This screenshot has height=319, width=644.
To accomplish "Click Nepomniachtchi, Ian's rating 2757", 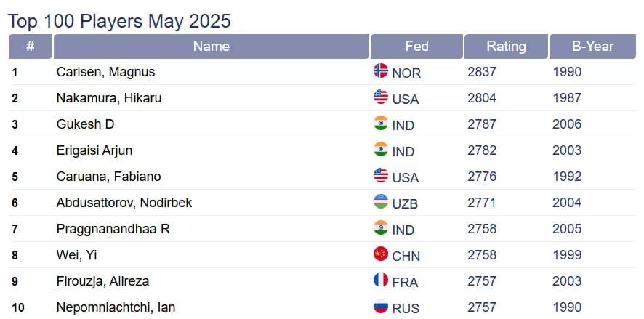I will [x=482, y=307].
